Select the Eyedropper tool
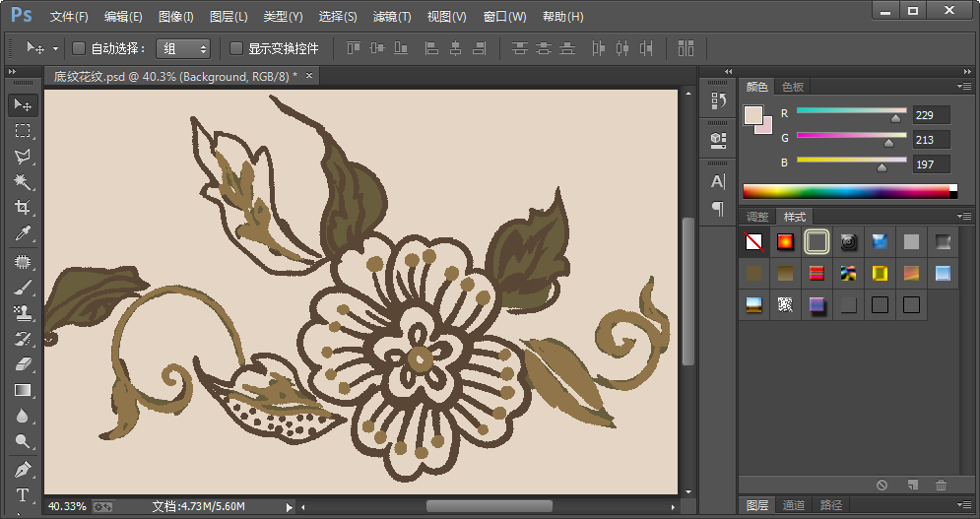This screenshot has height=519, width=980. [x=23, y=233]
